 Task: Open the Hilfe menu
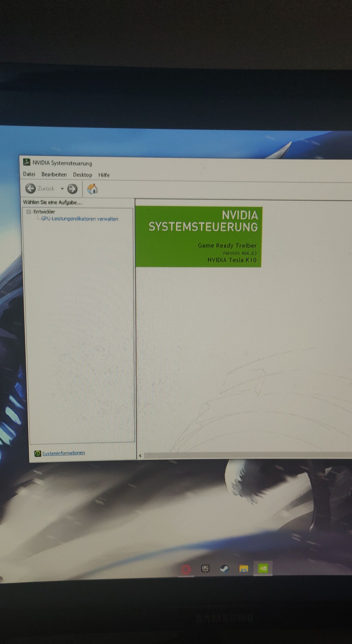pos(104,175)
